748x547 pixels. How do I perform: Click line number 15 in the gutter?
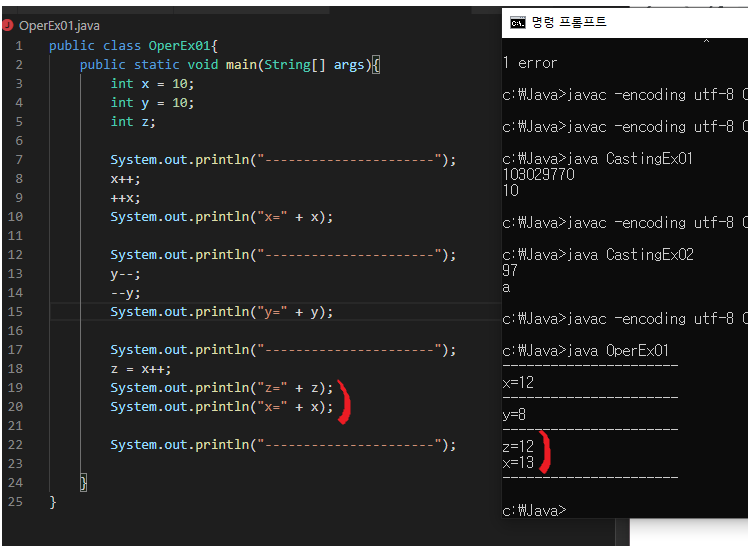pos(15,312)
